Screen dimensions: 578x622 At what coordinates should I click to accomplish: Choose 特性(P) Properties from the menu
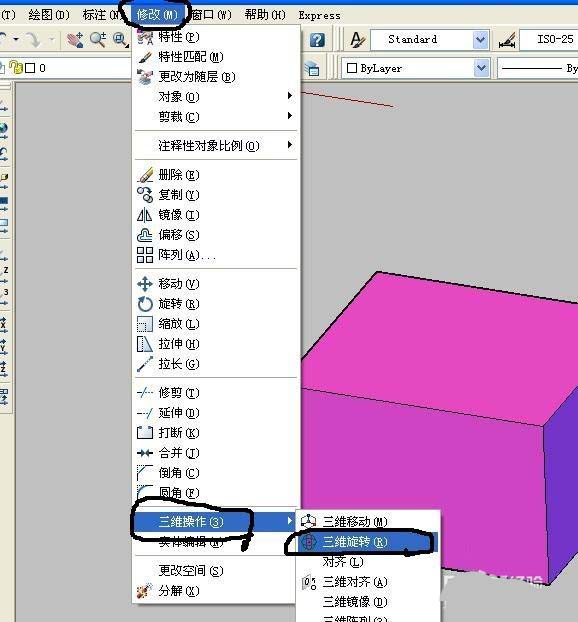tap(216, 37)
